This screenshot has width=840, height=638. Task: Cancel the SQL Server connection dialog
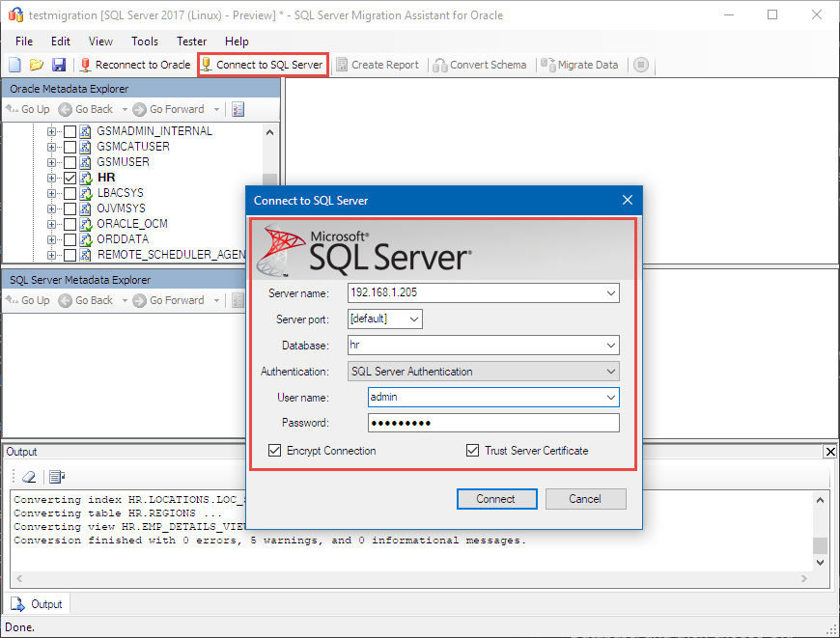[x=585, y=499]
